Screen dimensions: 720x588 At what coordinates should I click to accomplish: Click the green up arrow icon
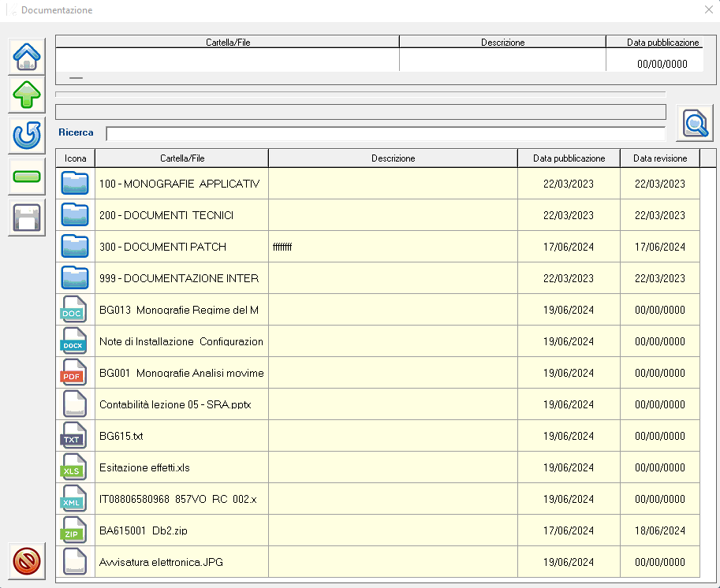point(27,95)
